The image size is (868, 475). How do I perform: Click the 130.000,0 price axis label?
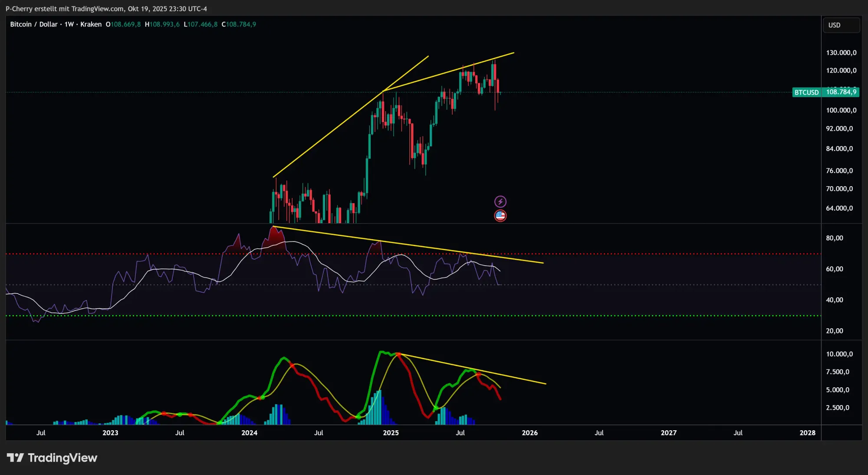pos(841,53)
